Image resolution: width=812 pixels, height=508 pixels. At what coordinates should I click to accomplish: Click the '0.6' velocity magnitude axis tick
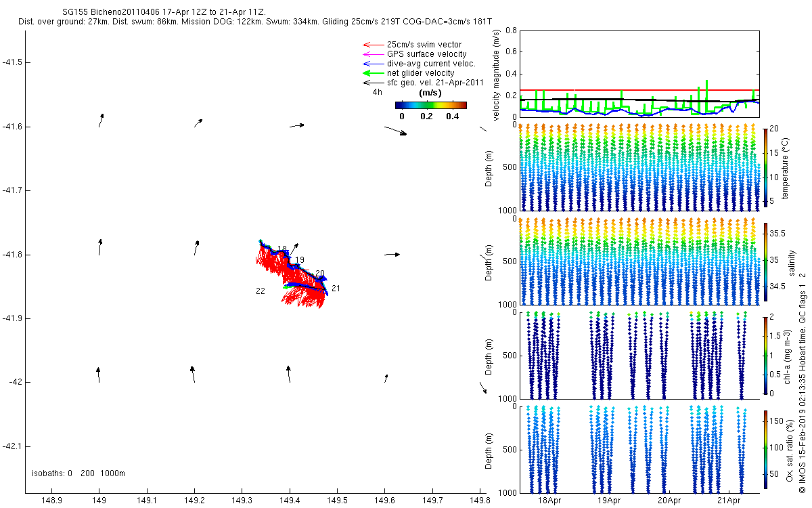click(x=511, y=51)
